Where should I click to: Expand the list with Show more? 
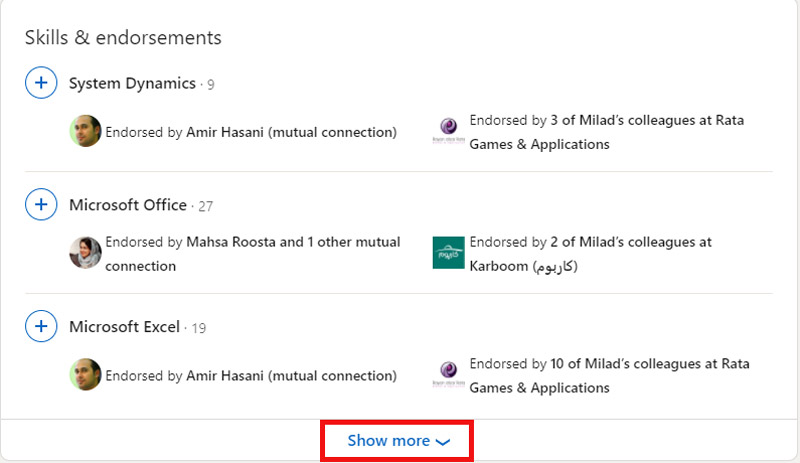coord(388,441)
